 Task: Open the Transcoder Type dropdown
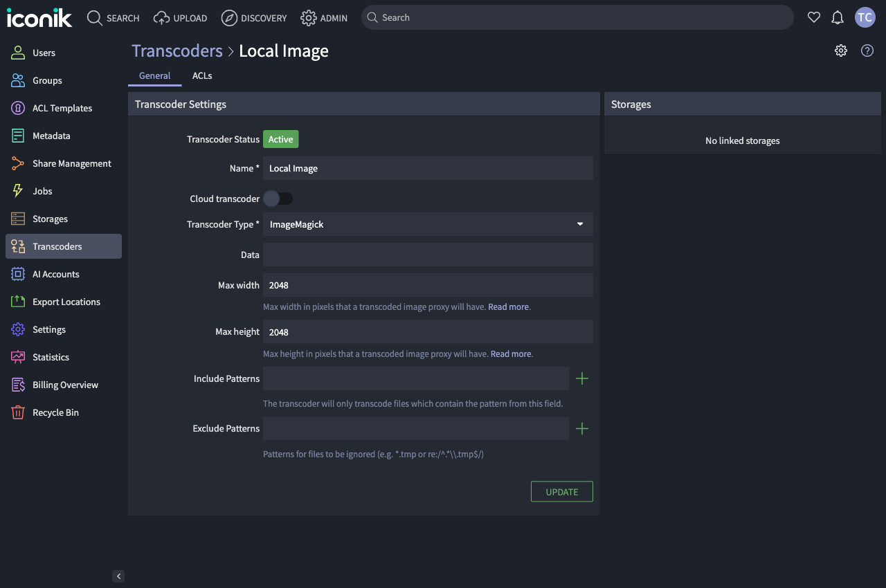(x=428, y=224)
